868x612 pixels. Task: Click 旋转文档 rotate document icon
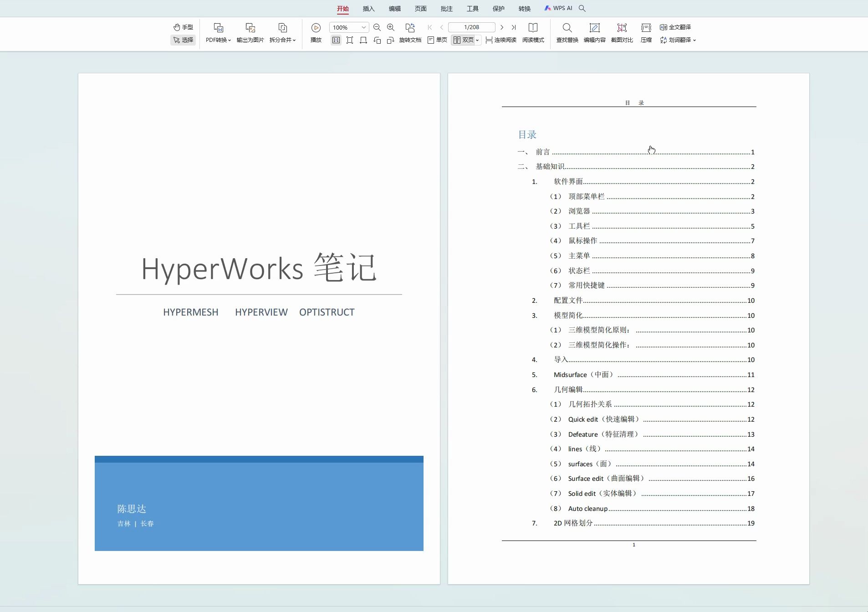[410, 33]
